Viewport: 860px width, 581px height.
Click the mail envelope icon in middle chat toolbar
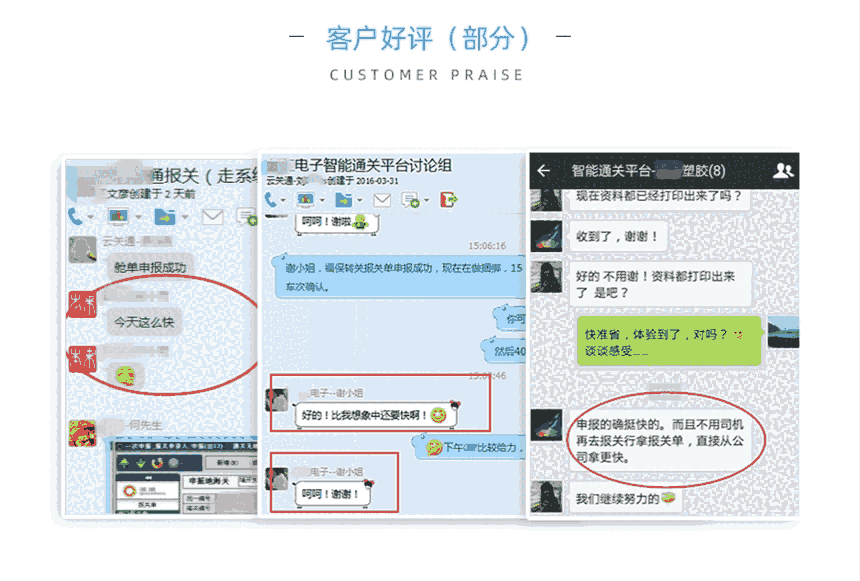point(381,200)
